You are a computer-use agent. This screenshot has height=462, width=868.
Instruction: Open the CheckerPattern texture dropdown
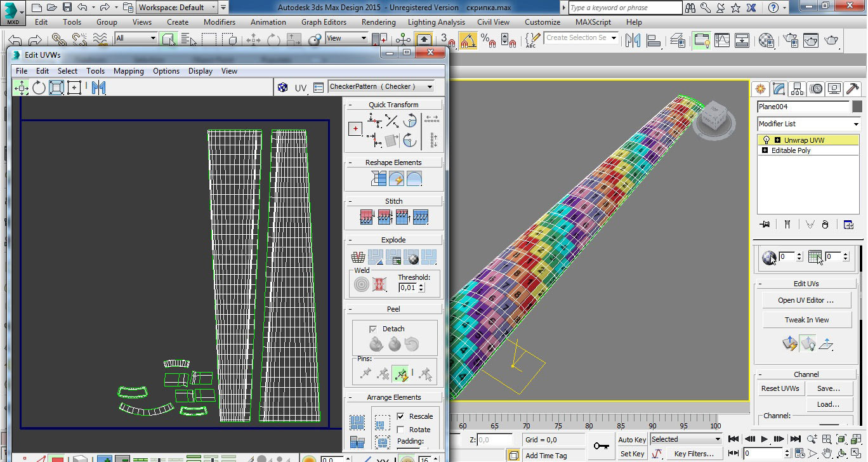click(430, 87)
